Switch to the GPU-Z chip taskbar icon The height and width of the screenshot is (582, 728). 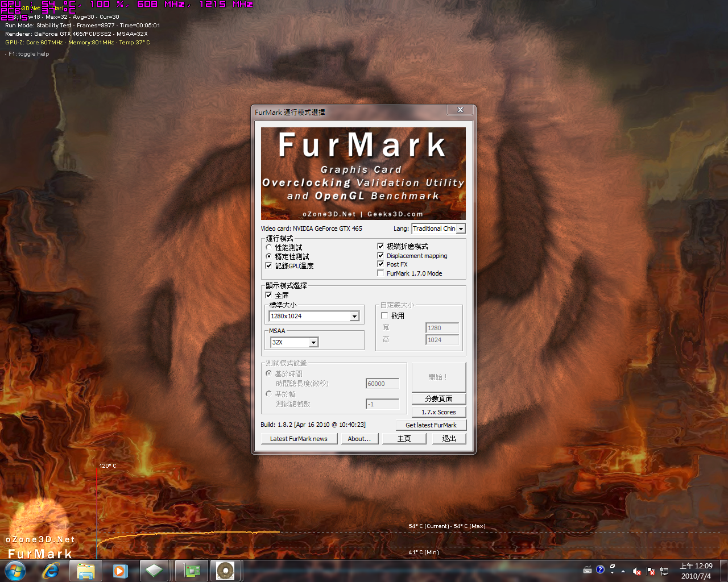pyautogui.click(x=154, y=571)
